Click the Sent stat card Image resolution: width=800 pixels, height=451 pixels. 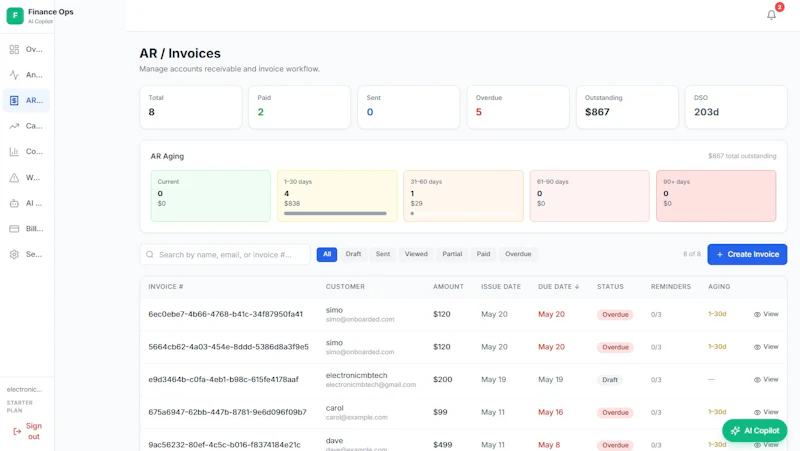pos(409,107)
